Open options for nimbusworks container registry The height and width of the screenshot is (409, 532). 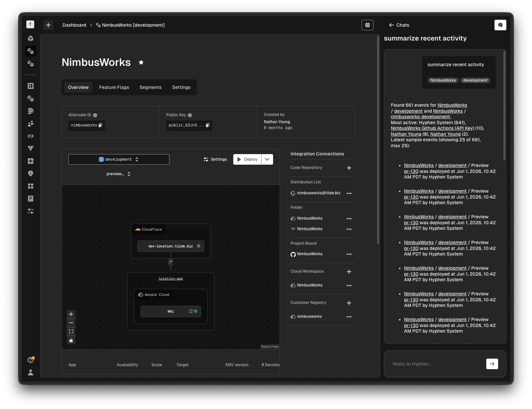(x=349, y=317)
